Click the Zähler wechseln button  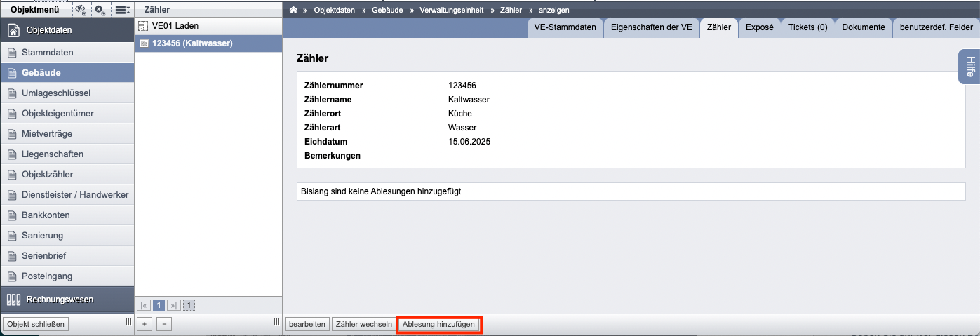point(363,324)
